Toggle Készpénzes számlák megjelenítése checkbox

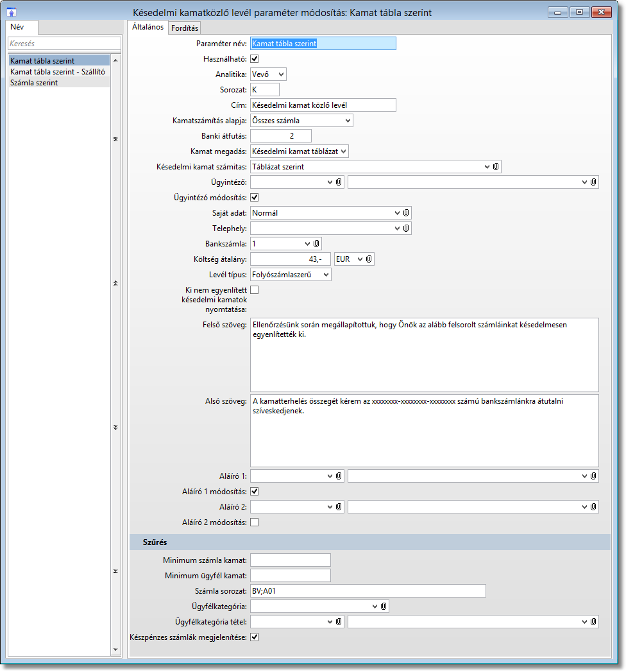[255, 637]
